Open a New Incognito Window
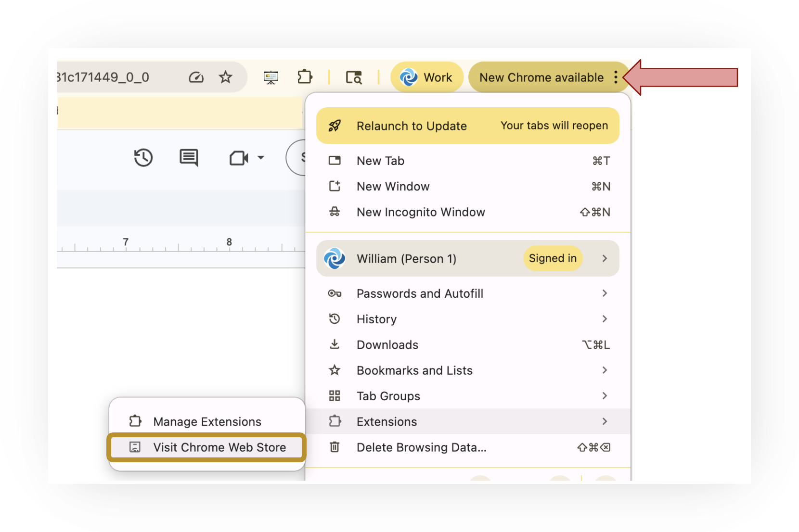The width and height of the screenshot is (799, 532). click(x=468, y=212)
